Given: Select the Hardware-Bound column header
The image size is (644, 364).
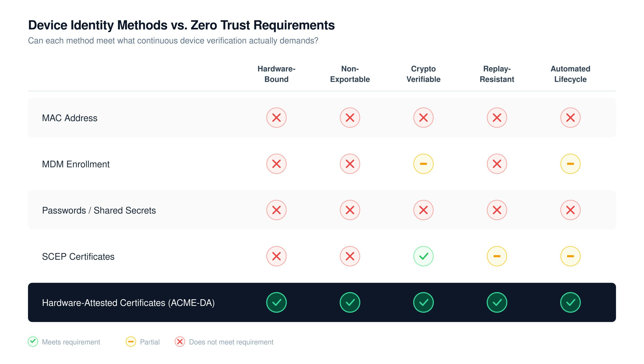Looking at the screenshot, I should 276,74.
